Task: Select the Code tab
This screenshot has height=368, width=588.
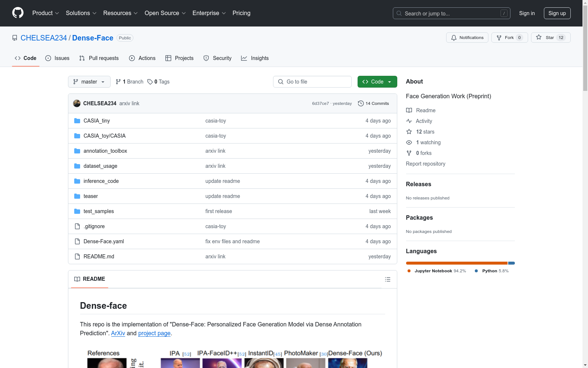Action: click(x=26, y=58)
